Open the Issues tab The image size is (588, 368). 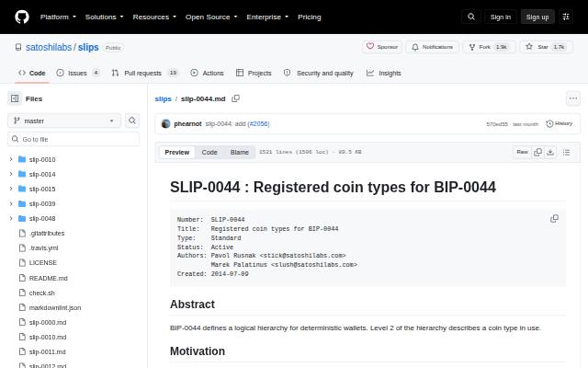point(77,73)
